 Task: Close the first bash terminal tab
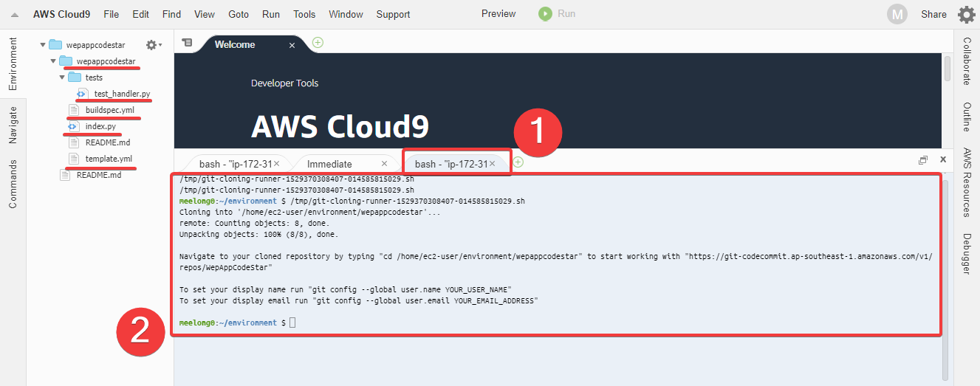pyautogui.click(x=276, y=164)
